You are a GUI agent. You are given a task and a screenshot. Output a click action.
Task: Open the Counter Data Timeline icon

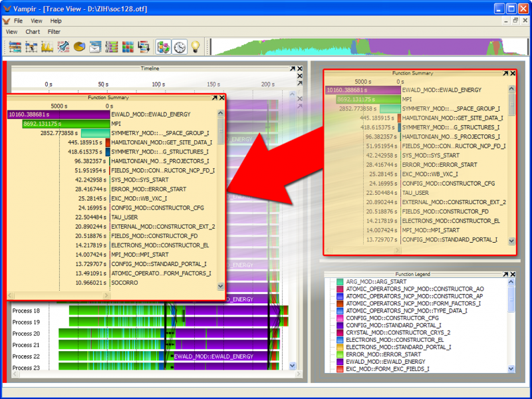tap(47, 47)
